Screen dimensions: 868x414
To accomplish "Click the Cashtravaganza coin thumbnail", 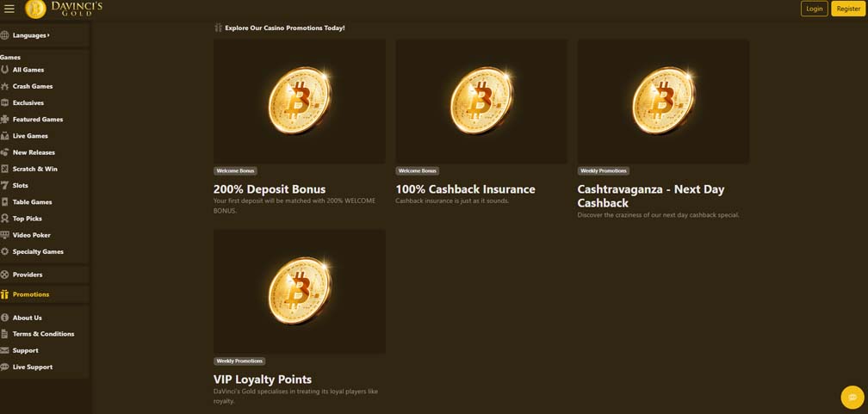I will tap(663, 102).
